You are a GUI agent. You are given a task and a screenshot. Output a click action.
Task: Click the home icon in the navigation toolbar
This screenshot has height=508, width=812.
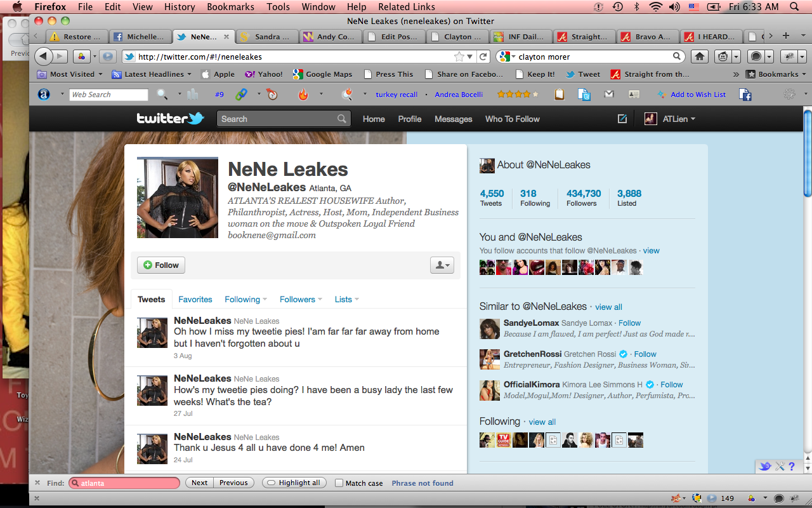(699, 57)
